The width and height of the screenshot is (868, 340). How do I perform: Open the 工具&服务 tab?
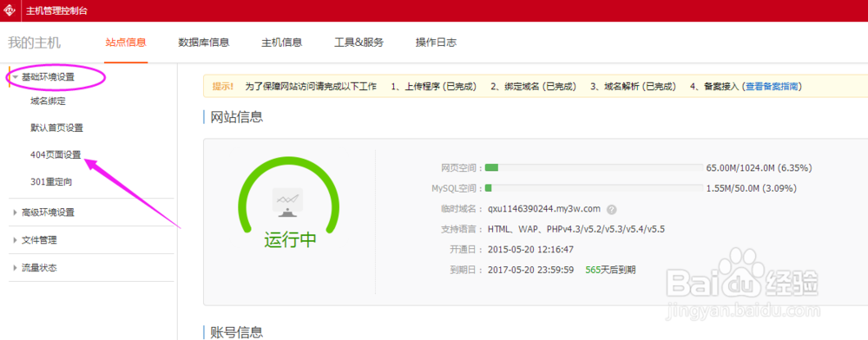[x=358, y=42]
